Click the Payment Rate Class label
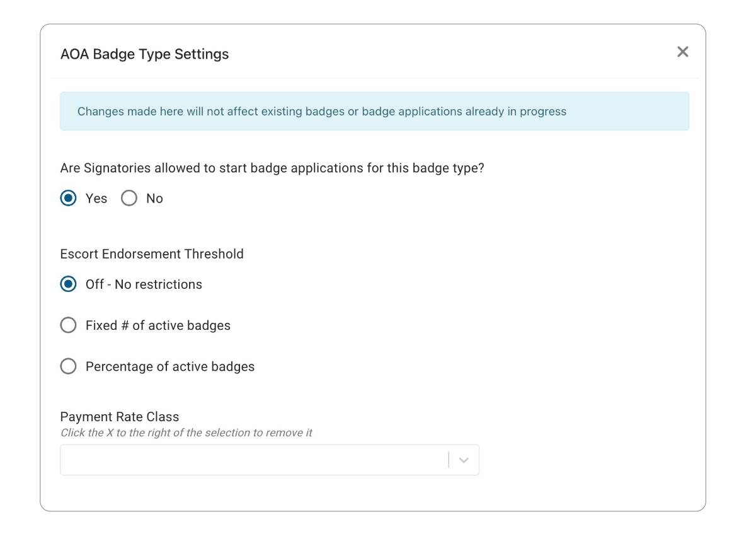This screenshot has width=756, height=536. click(x=119, y=417)
